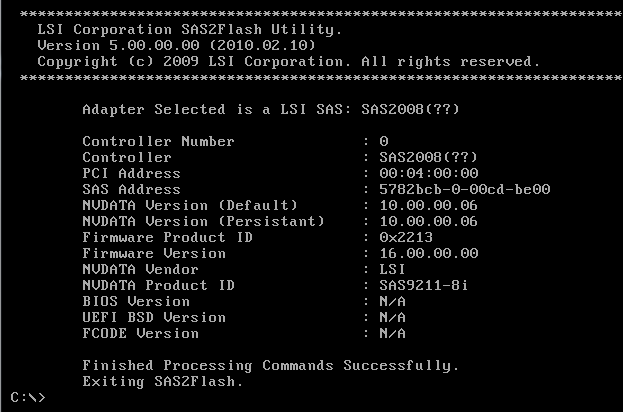Click the Copyright 2009 LSI Corporation line
The width and height of the screenshot is (623, 412).
point(288,62)
